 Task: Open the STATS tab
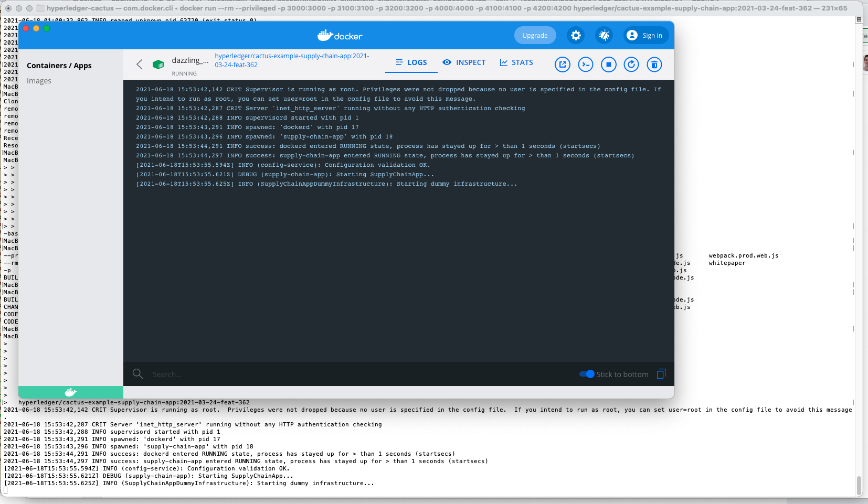click(x=516, y=62)
